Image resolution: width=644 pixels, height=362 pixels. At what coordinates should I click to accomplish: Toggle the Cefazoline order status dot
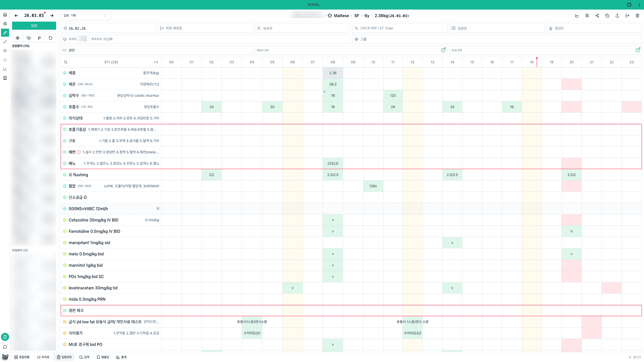[65, 220]
